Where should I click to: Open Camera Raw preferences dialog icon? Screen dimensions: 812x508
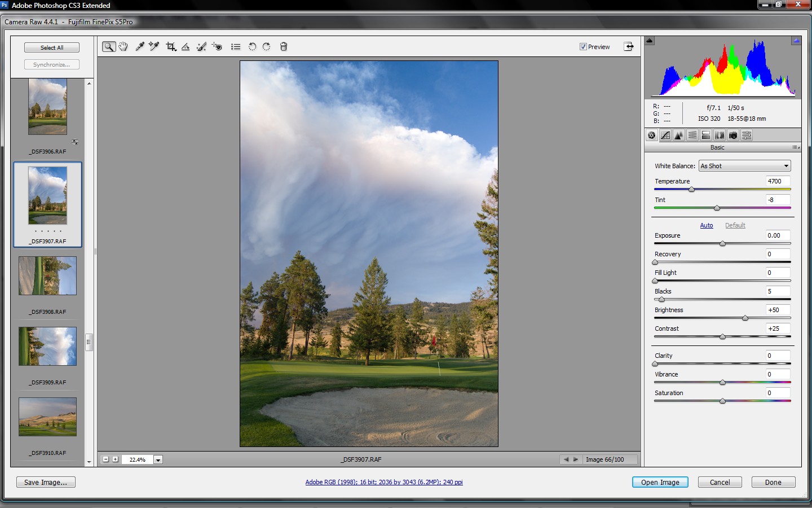tap(236, 47)
